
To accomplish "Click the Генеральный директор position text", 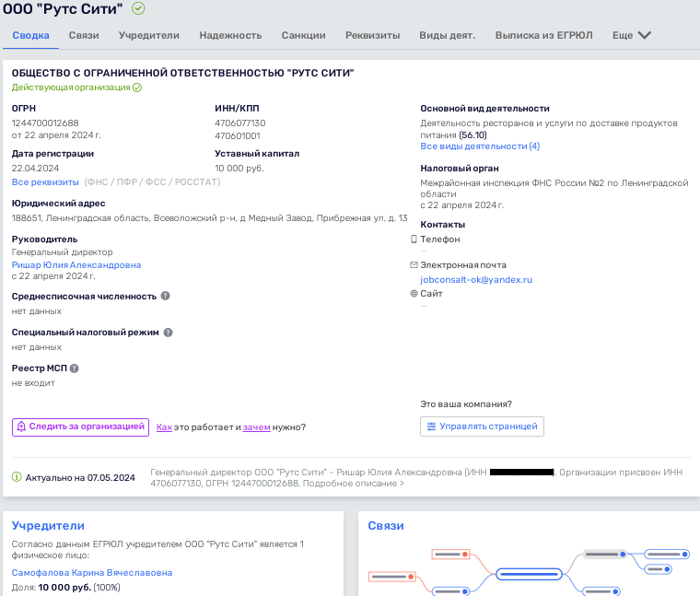I will point(62,252).
